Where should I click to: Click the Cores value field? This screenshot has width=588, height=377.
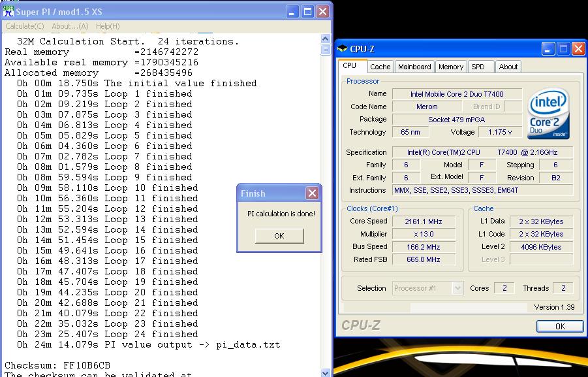504,288
